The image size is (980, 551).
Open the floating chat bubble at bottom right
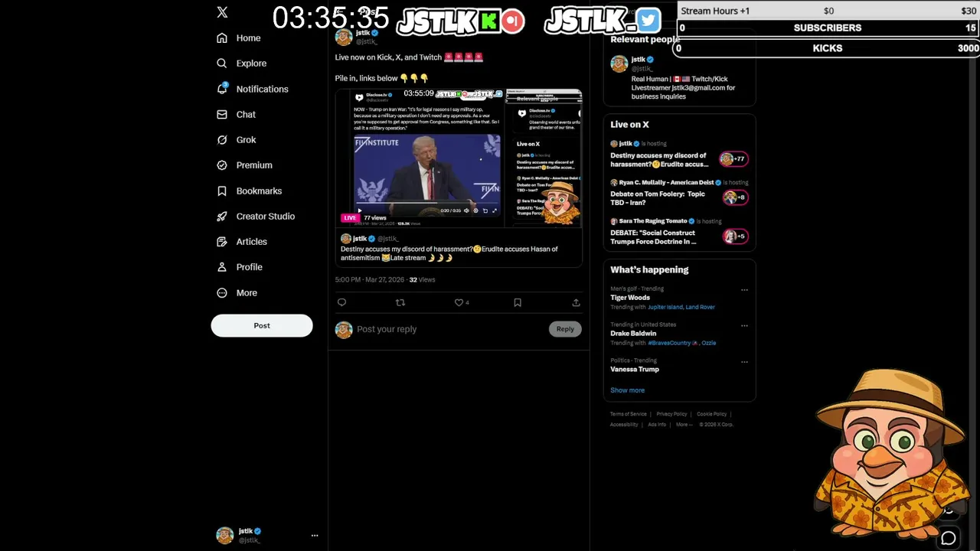tap(949, 539)
